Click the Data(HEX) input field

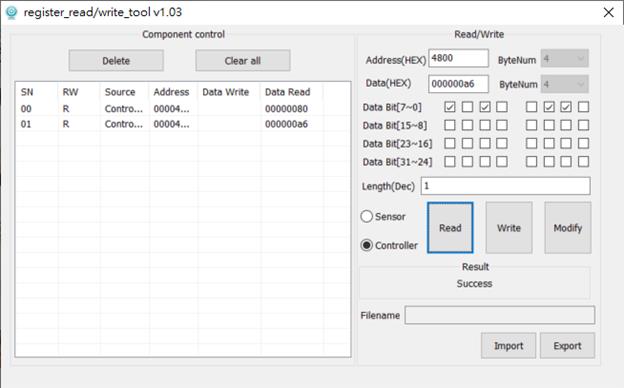coord(458,84)
